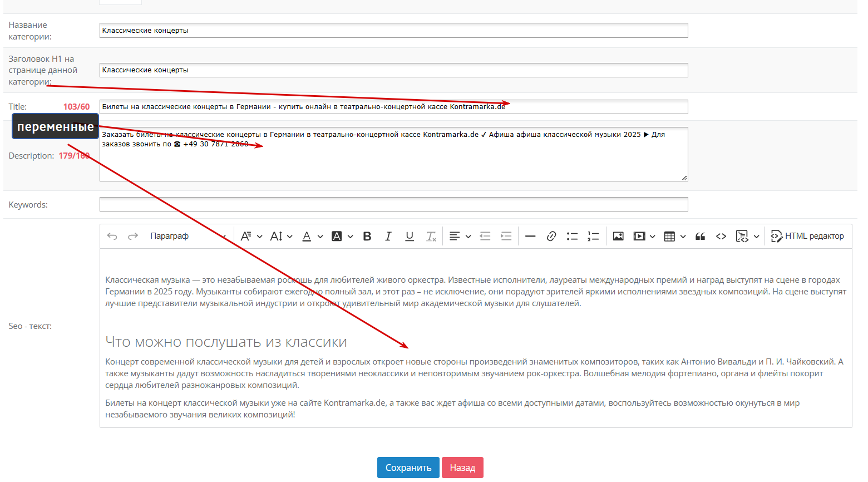The height and width of the screenshot is (482, 868).
Task: Open the Параграф heading style dropdown
Action: 188,236
